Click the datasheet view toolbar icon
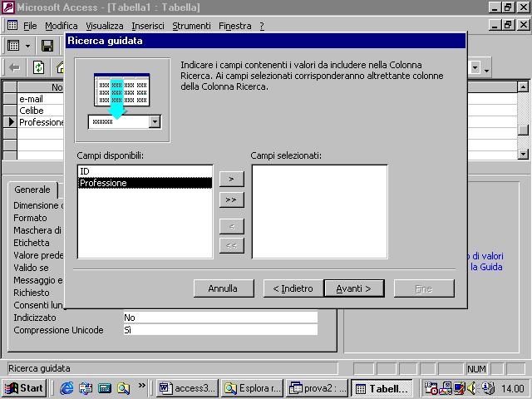The image size is (532, 399). (x=13, y=46)
